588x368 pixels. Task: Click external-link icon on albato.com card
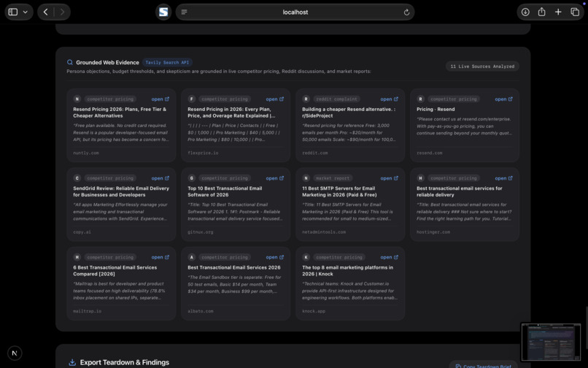[x=282, y=257]
